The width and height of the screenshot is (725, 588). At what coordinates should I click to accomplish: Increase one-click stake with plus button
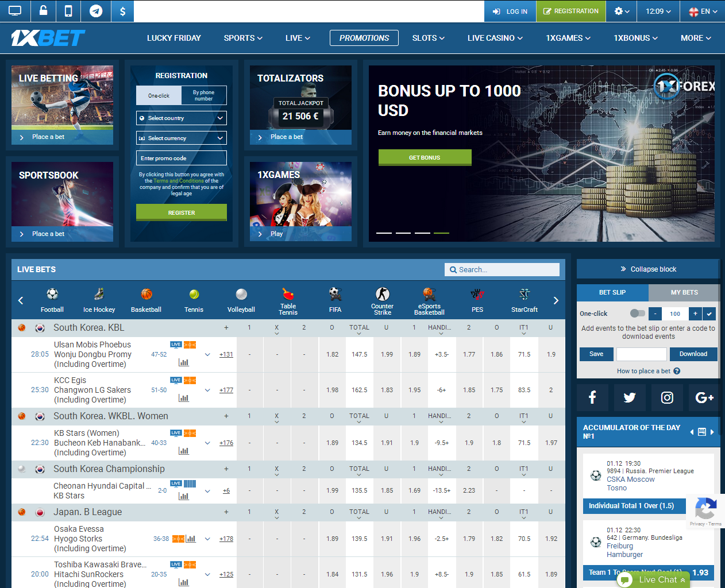[x=695, y=314]
